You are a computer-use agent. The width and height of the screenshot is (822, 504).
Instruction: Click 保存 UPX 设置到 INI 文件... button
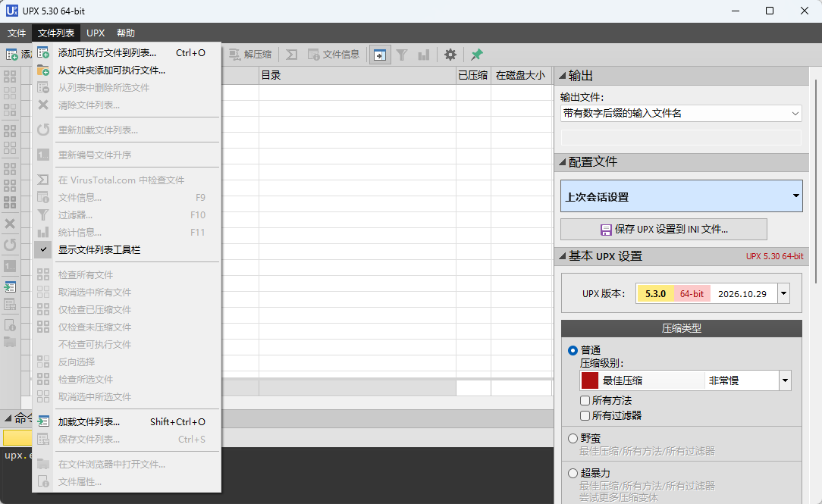click(664, 230)
